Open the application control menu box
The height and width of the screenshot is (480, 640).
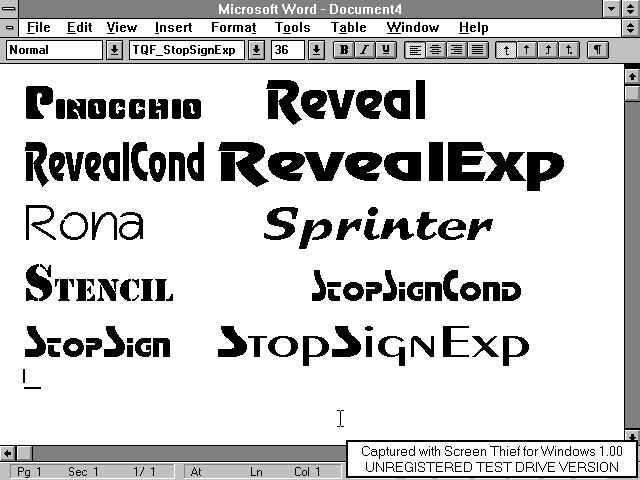click(x=9, y=9)
